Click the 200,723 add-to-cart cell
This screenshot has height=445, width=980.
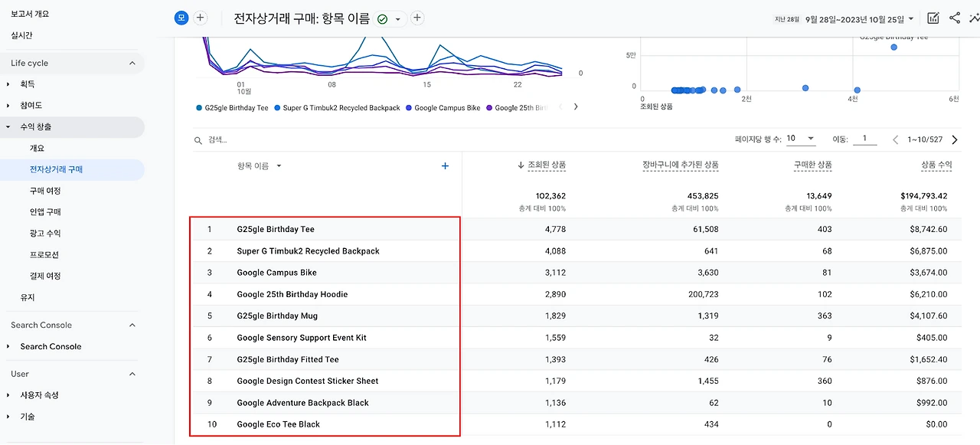703,294
